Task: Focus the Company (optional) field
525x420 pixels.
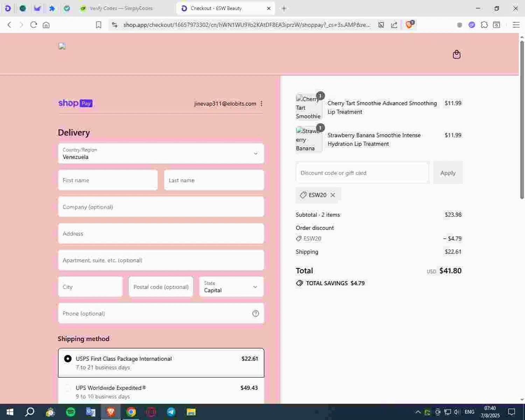Action: click(161, 207)
